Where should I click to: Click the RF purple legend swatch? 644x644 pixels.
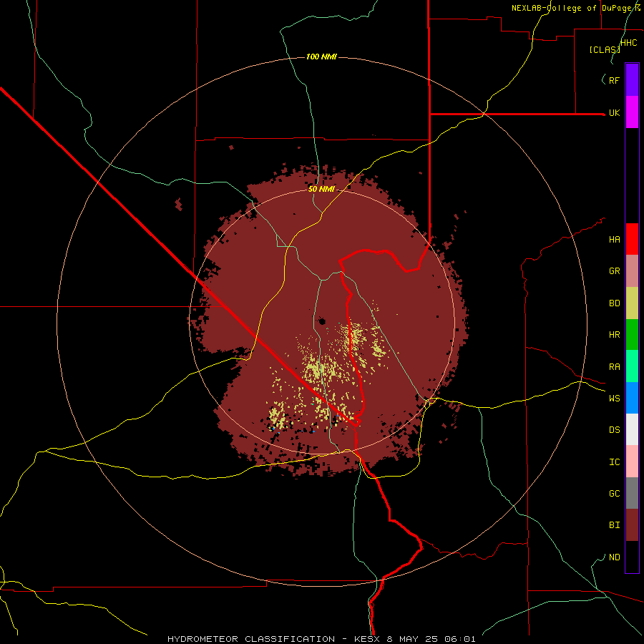pyautogui.click(x=632, y=79)
